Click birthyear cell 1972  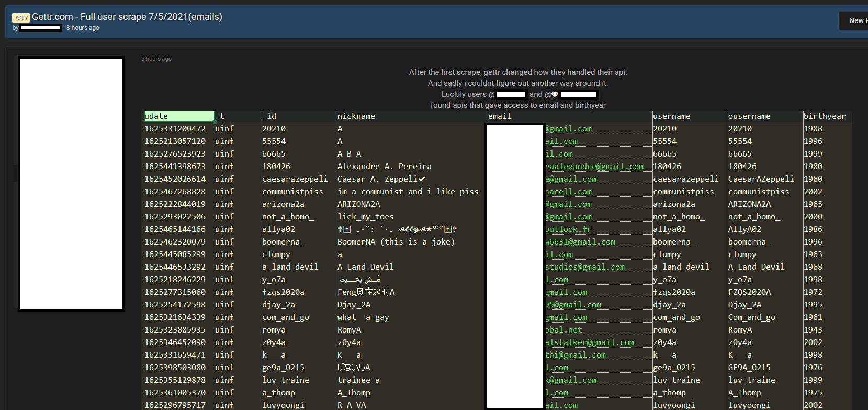click(x=813, y=292)
